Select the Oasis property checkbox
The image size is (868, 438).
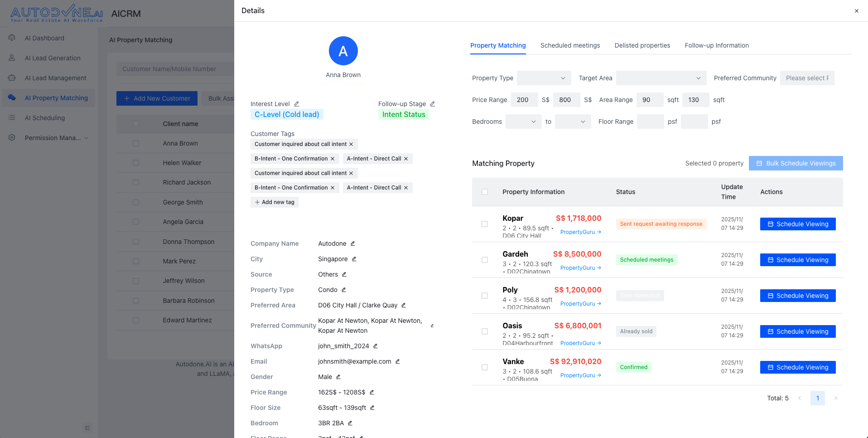485,331
